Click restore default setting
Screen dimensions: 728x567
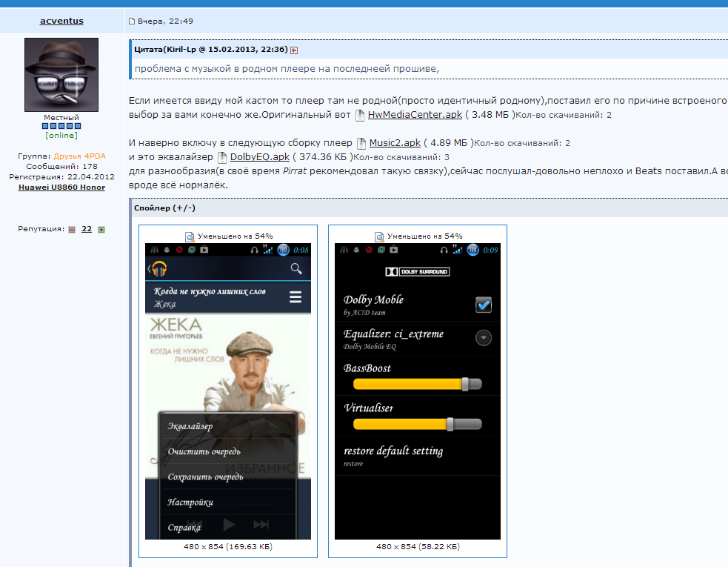[x=418, y=455]
